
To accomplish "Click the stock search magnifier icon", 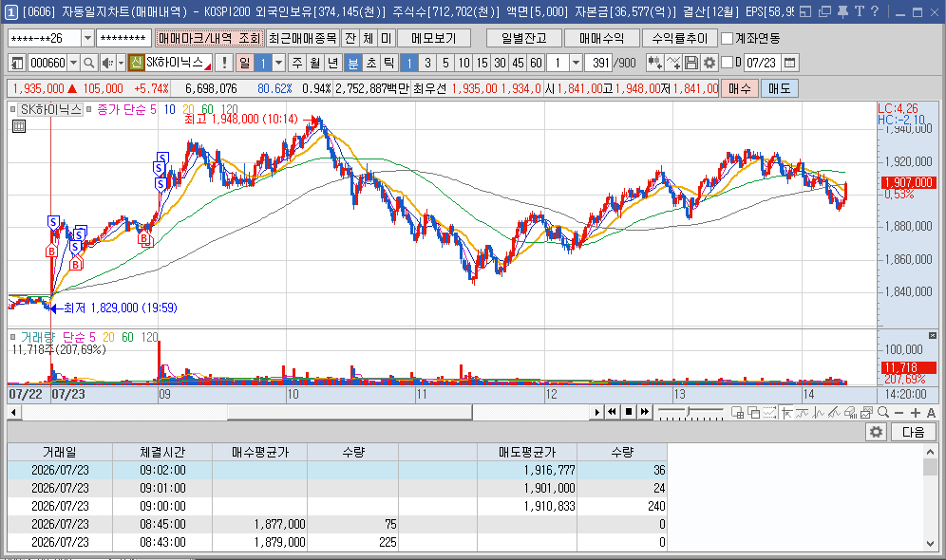I will [x=88, y=63].
